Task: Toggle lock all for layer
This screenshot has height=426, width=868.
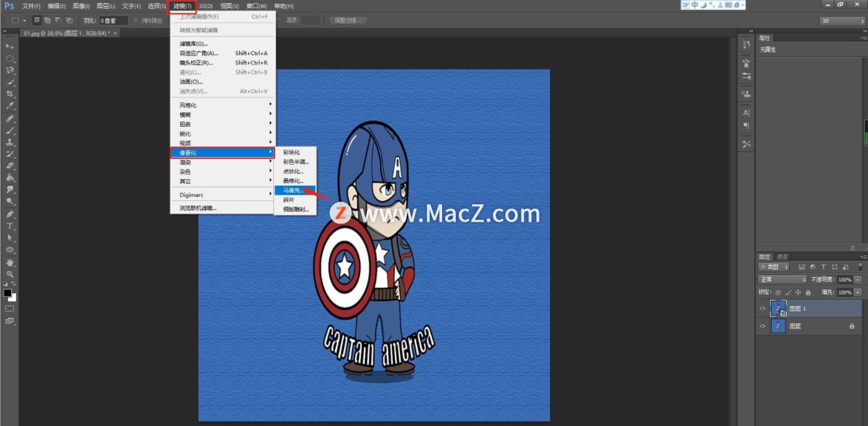Action: [808, 292]
